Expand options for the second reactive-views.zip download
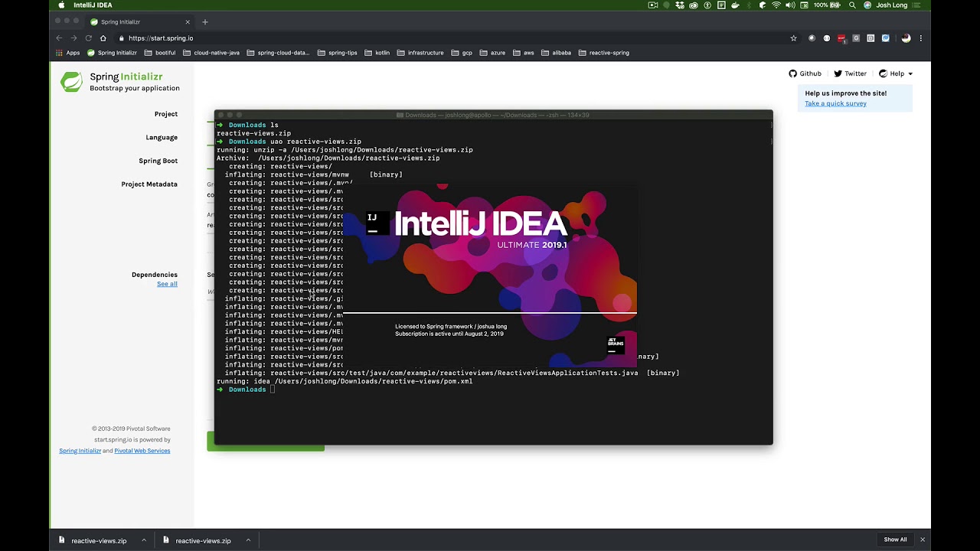Viewport: 980px width, 551px height. tap(248, 540)
